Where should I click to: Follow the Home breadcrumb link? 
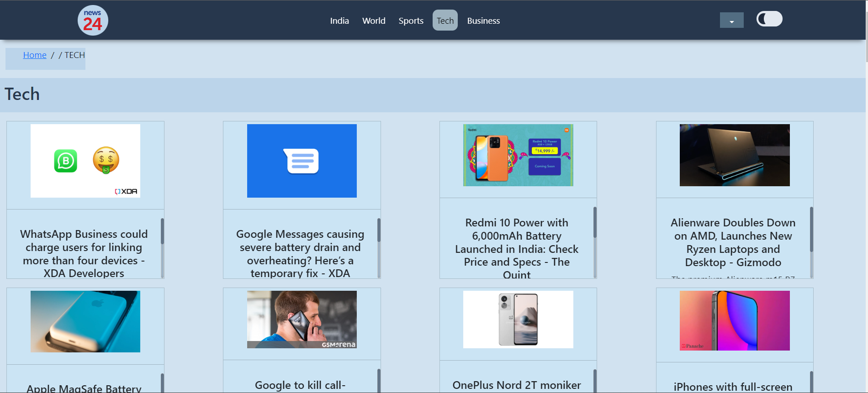35,55
